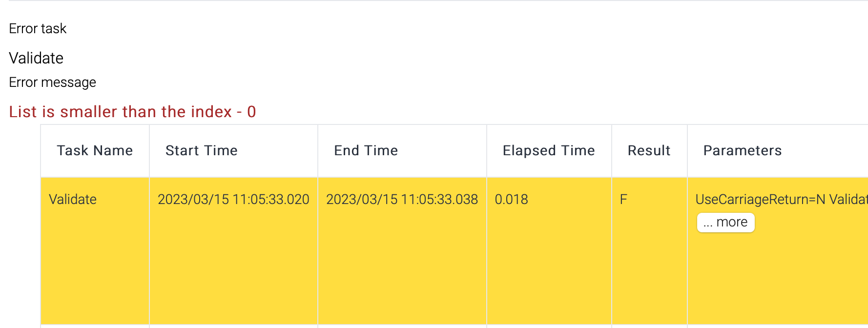Select the 0.018 elapsed time value

pyautogui.click(x=511, y=199)
